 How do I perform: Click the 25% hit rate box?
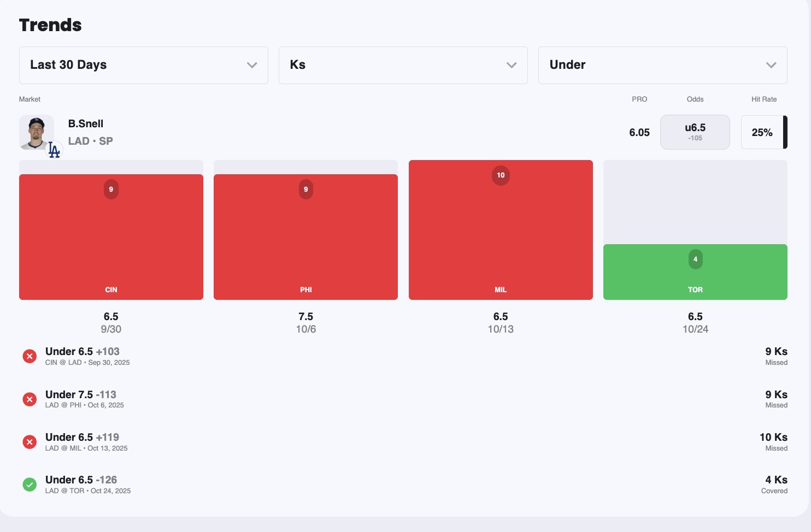click(x=762, y=132)
